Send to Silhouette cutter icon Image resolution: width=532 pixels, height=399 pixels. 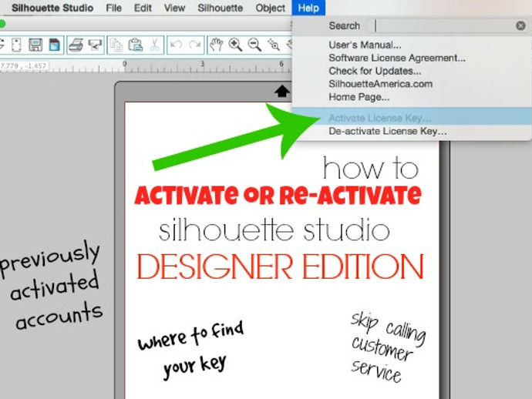pos(95,45)
